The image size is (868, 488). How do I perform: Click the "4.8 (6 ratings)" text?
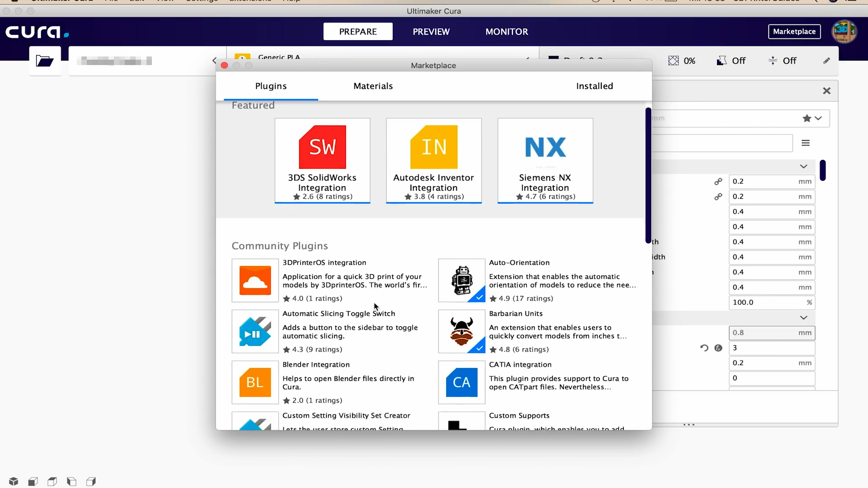click(x=524, y=349)
